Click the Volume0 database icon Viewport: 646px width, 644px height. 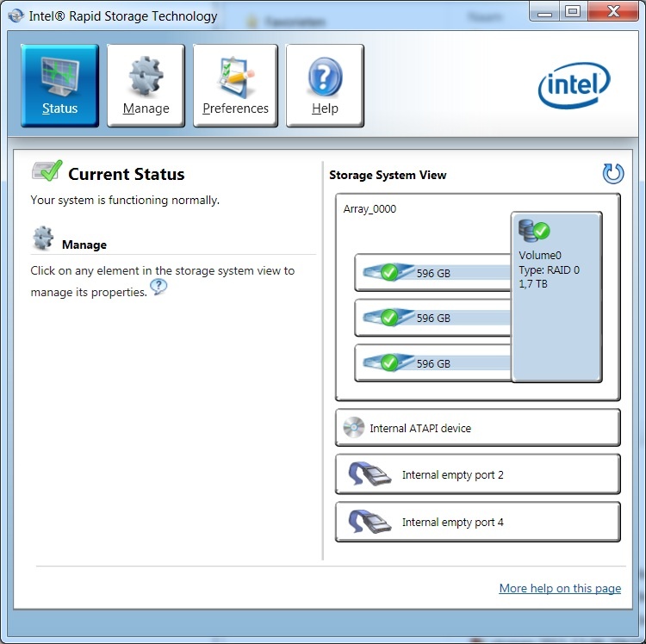pyautogui.click(x=534, y=231)
